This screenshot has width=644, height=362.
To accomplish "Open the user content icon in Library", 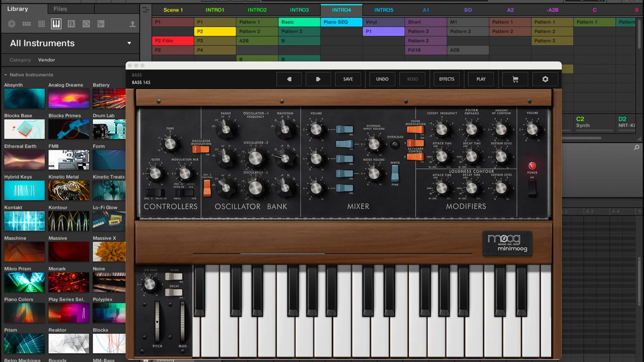I will [133, 24].
